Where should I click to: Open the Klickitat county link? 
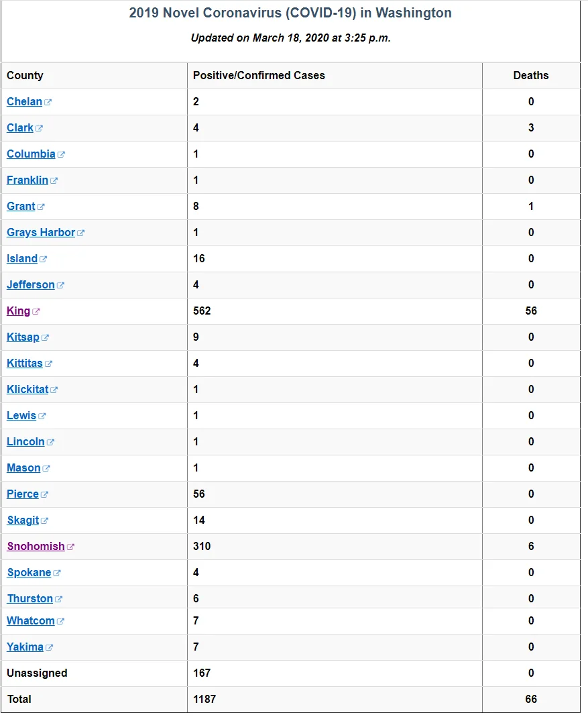pyautogui.click(x=27, y=390)
